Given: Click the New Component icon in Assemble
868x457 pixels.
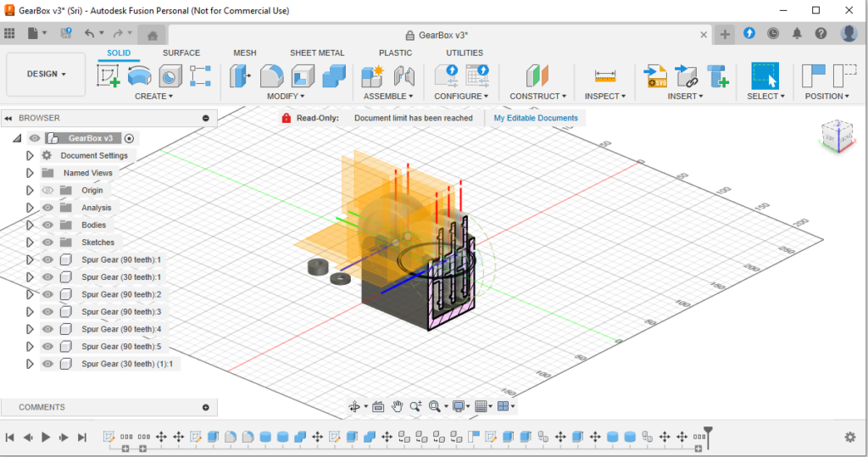Looking at the screenshot, I should [x=372, y=75].
